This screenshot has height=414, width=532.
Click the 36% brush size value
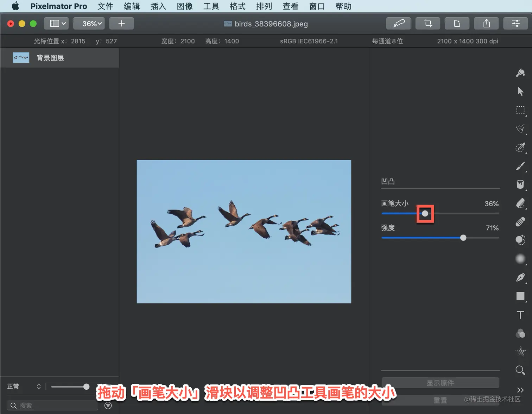[492, 203]
